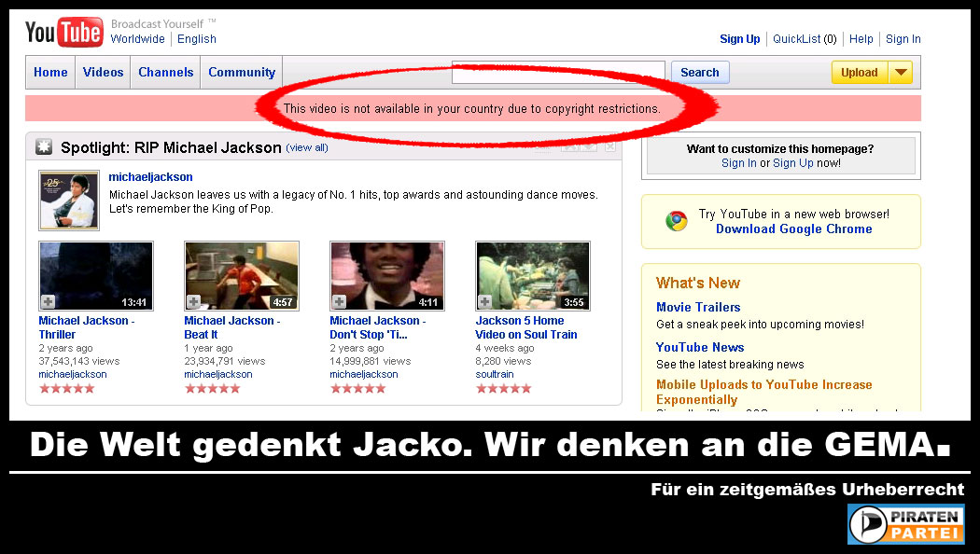Open michaeljackson uploader link under Thriller
Screen dimensions: 980x554
[x=73, y=374]
